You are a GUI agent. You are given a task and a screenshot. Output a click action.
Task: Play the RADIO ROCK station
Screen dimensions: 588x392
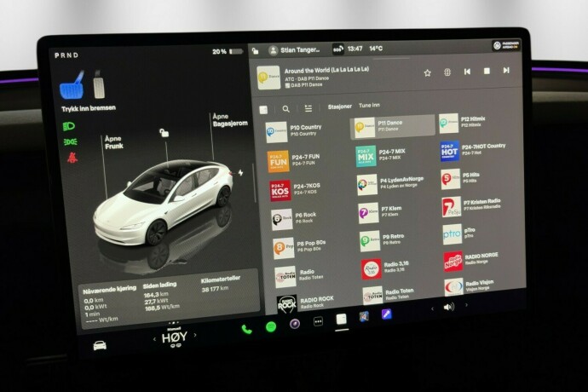pyautogui.click(x=306, y=303)
